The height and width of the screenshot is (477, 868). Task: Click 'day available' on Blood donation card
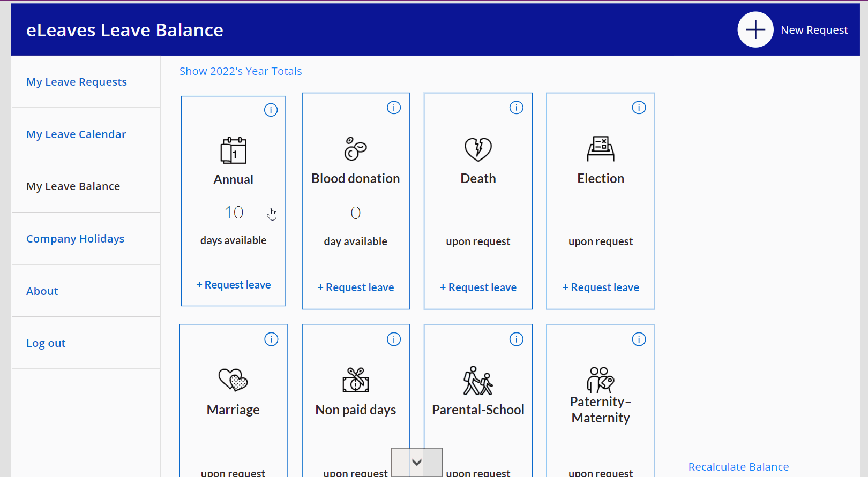[x=356, y=241]
